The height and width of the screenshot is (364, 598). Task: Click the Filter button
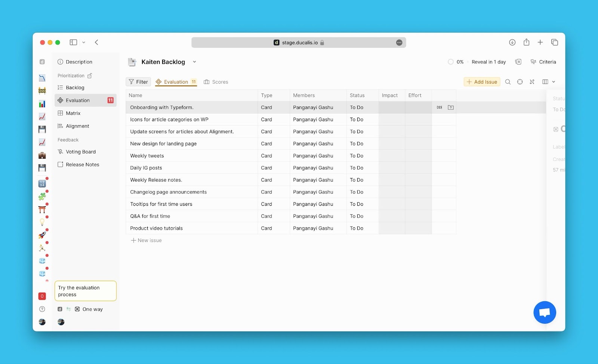click(x=138, y=82)
